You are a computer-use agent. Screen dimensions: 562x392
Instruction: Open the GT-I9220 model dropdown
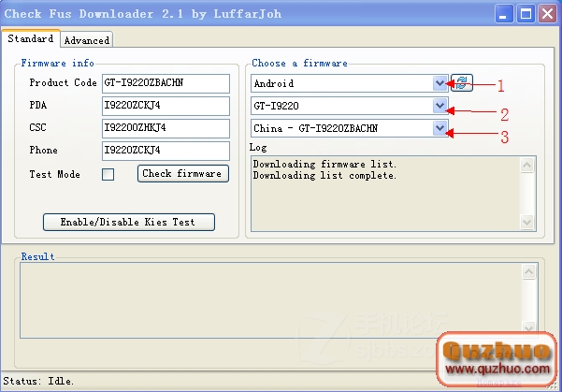440,106
